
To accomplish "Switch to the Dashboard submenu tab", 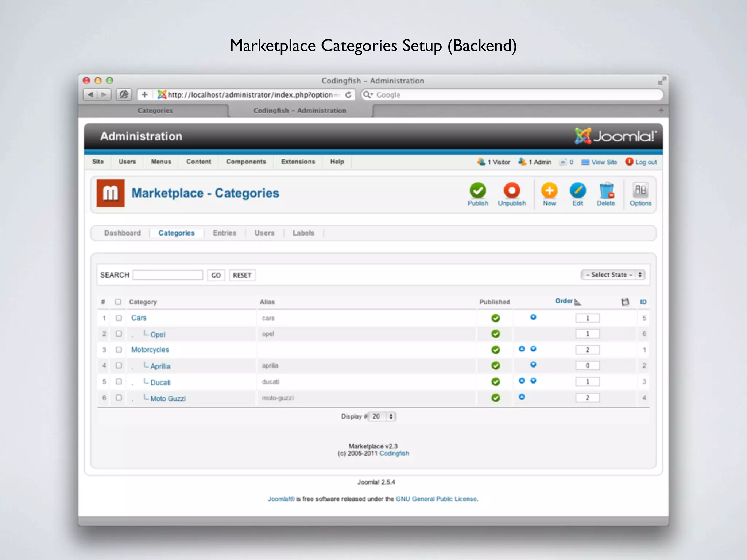I will click(x=122, y=233).
